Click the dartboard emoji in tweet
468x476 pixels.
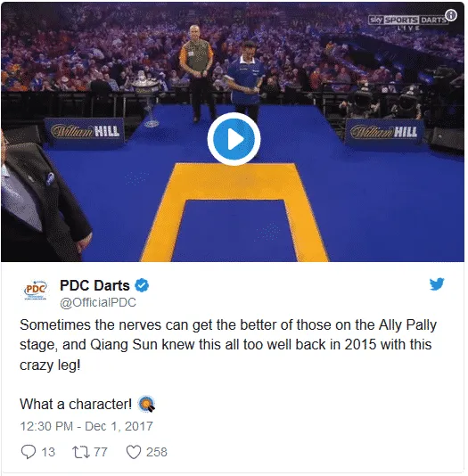tap(146, 404)
